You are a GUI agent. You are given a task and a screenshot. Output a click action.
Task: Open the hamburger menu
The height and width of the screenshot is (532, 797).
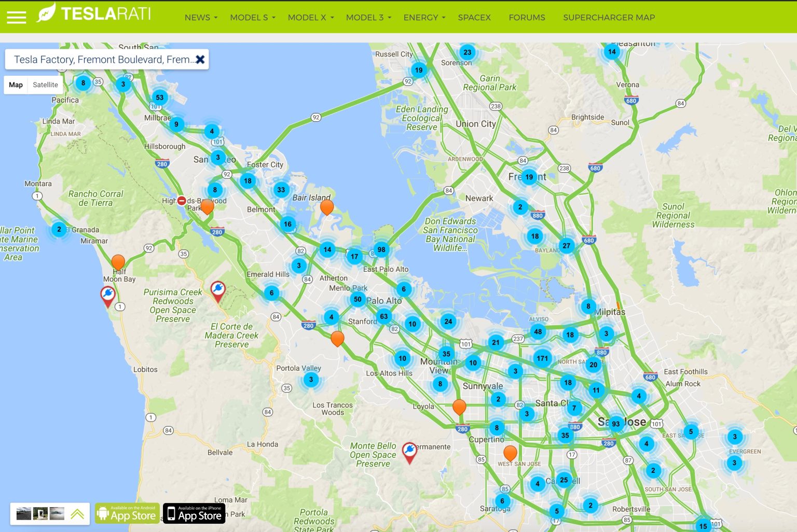coord(16,17)
